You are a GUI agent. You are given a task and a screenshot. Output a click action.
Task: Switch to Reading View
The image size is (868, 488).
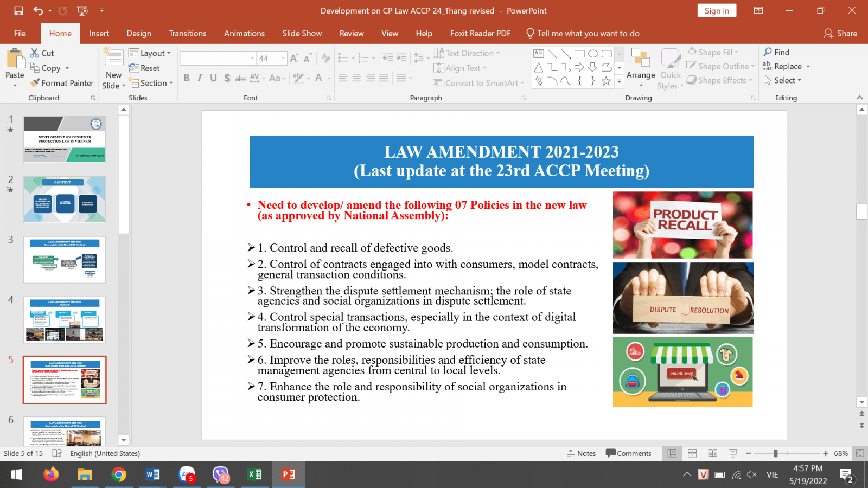(713, 453)
